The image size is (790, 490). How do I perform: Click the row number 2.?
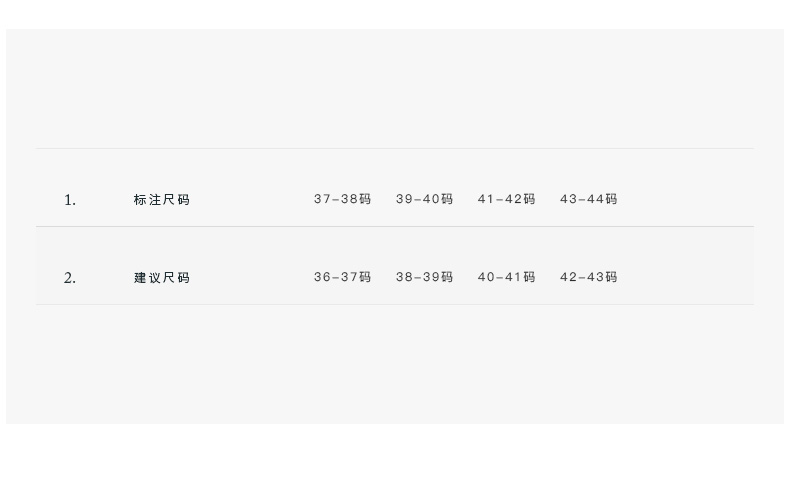[x=69, y=278]
